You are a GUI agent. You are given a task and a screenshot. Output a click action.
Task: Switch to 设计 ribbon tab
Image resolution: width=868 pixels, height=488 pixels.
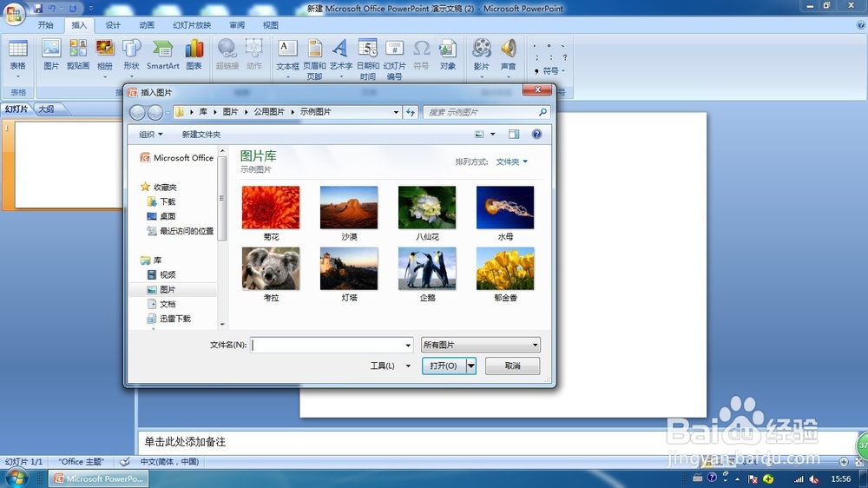pyautogui.click(x=113, y=25)
